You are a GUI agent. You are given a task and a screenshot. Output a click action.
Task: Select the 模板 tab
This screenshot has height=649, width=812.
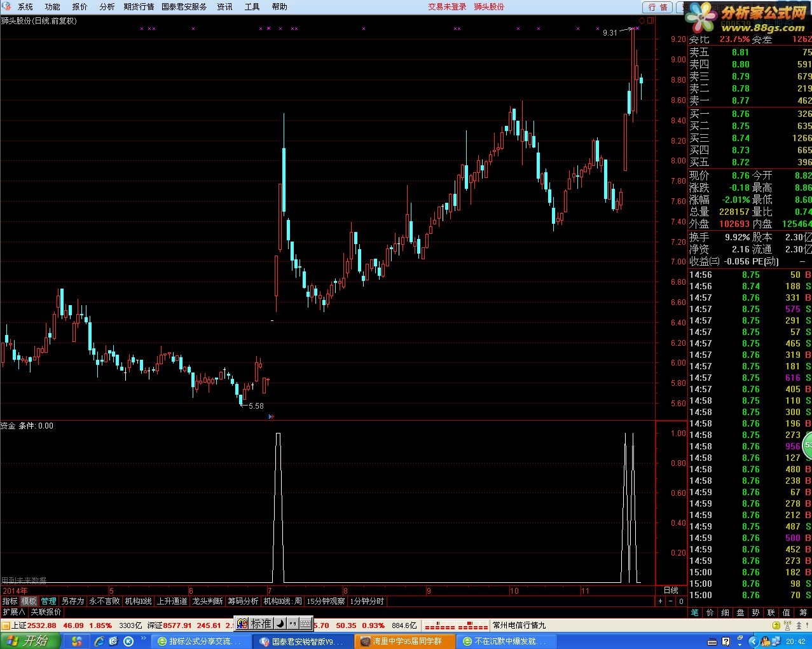click(x=29, y=601)
